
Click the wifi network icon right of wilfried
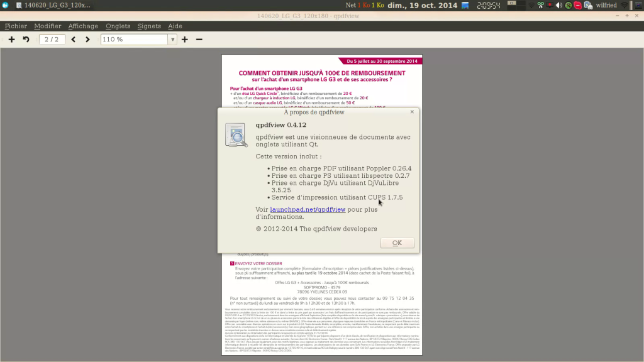[625, 5]
